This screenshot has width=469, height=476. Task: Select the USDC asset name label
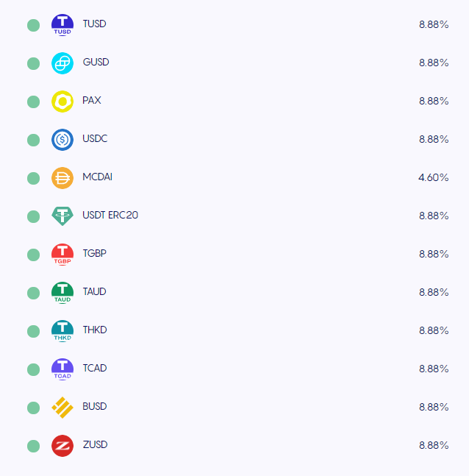click(x=95, y=138)
